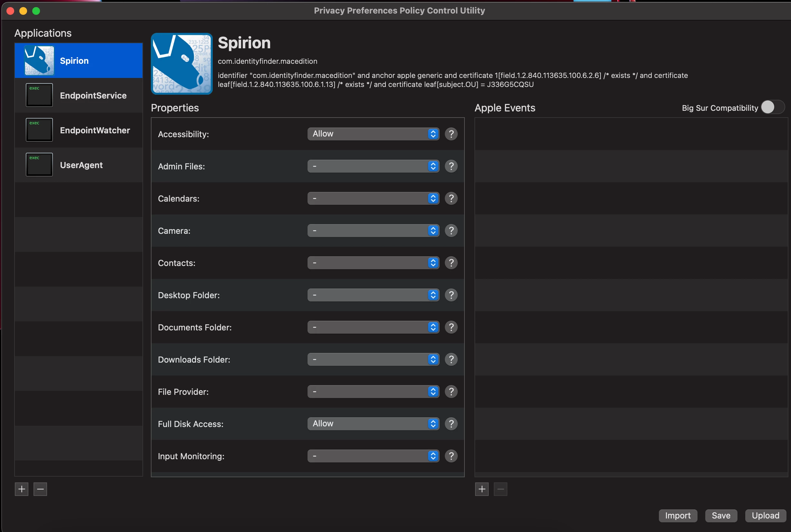The image size is (791, 532).
Task: Remove selected application with minus button
Action: (x=40, y=489)
